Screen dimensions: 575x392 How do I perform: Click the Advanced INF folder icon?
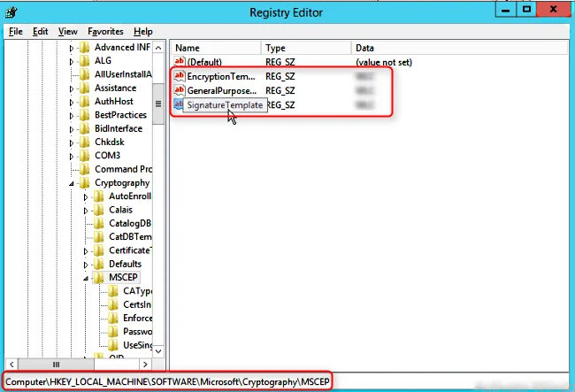[x=85, y=48]
